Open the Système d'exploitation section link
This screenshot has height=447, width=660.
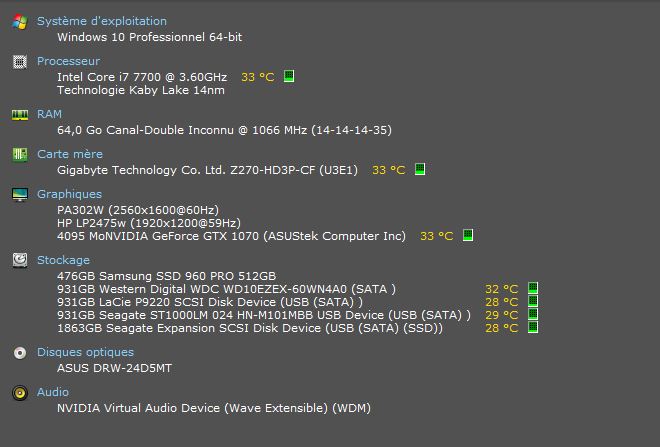tap(102, 21)
